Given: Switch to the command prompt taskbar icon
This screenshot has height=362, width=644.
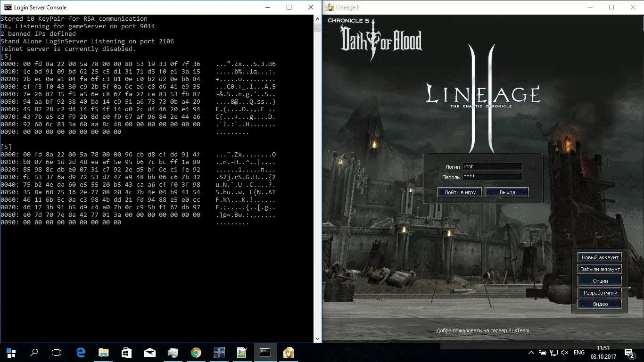Looking at the screenshot, I should (x=265, y=352).
